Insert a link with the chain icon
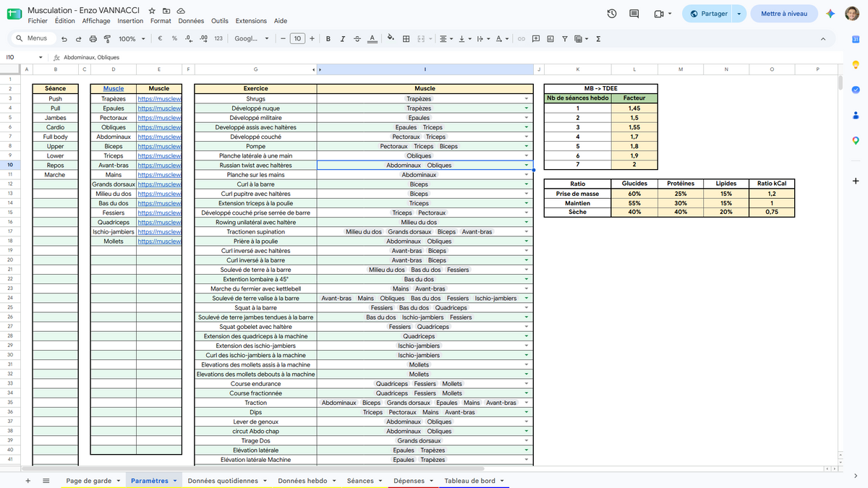Image resolution: width=868 pixels, height=488 pixels. click(x=520, y=39)
